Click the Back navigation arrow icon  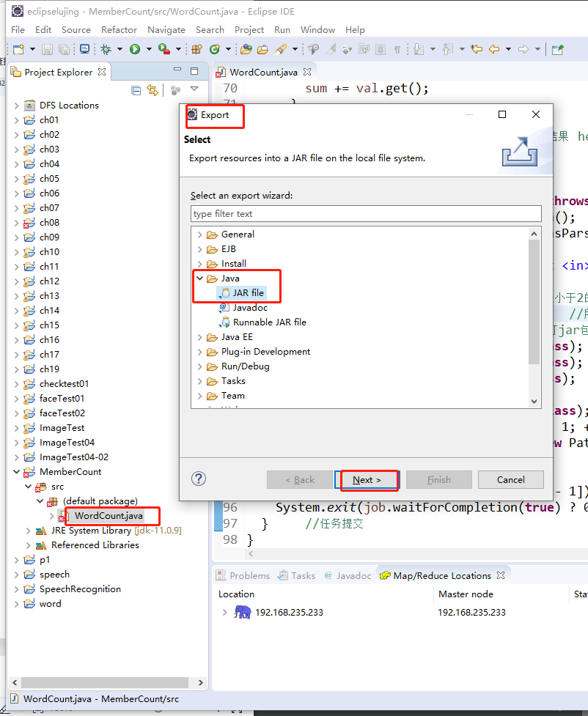coord(494,49)
